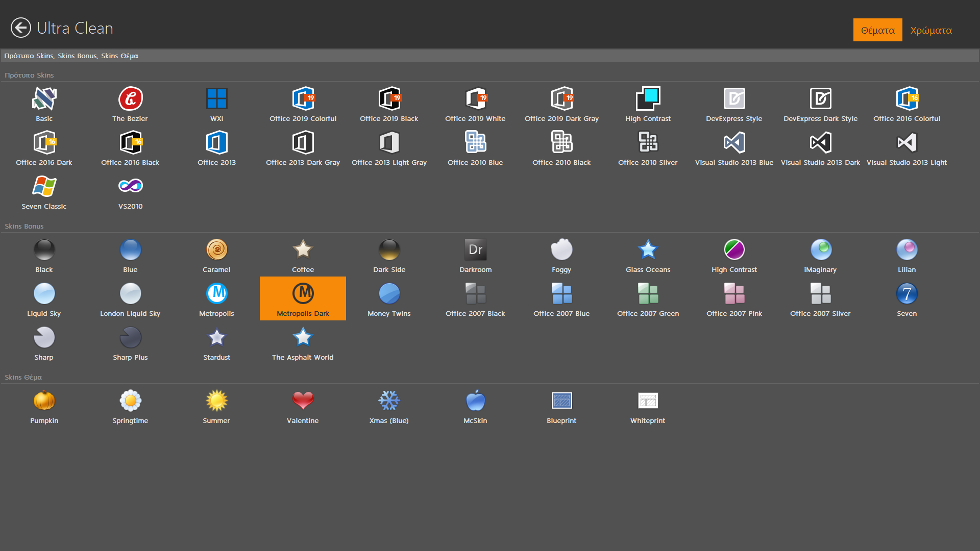Choose the Whiteprint skin thumbnail
Image resolution: width=980 pixels, height=551 pixels.
point(648,401)
